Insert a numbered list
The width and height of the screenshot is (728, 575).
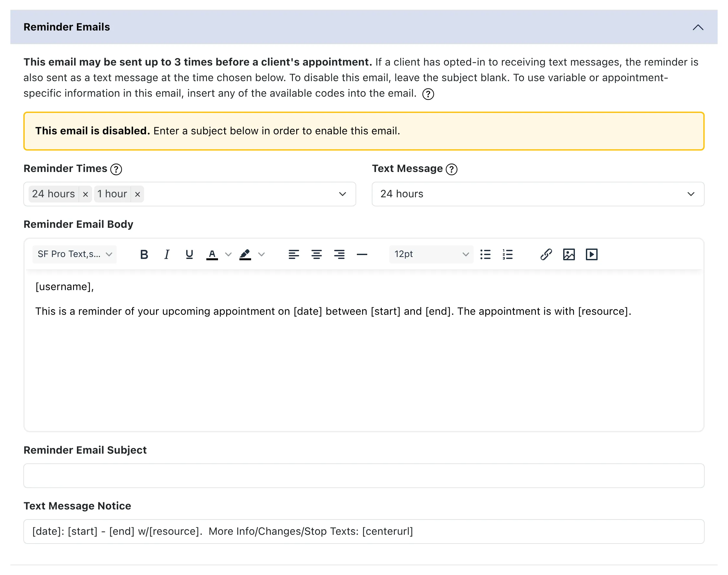point(507,254)
